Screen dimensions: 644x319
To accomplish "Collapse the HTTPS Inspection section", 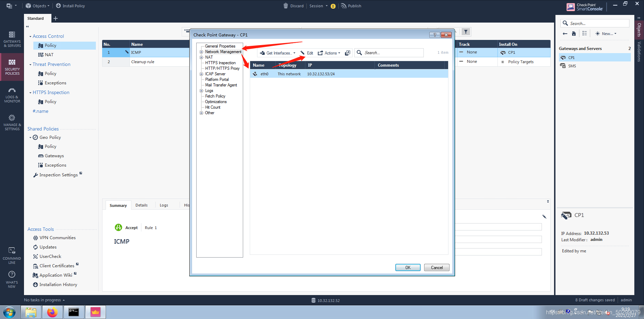I will [x=30, y=93].
